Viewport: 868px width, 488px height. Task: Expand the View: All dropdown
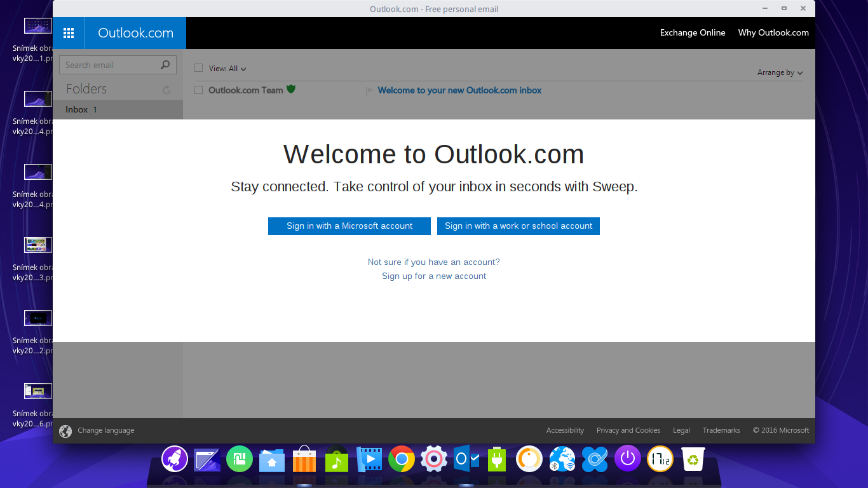pos(227,69)
